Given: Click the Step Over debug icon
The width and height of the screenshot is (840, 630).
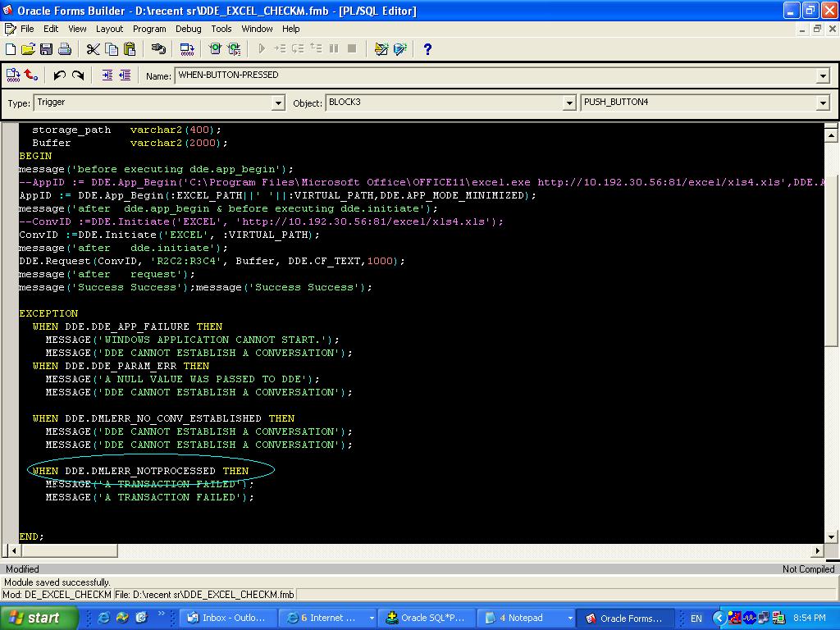Looking at the screenshot, I should tap(298, 48).
